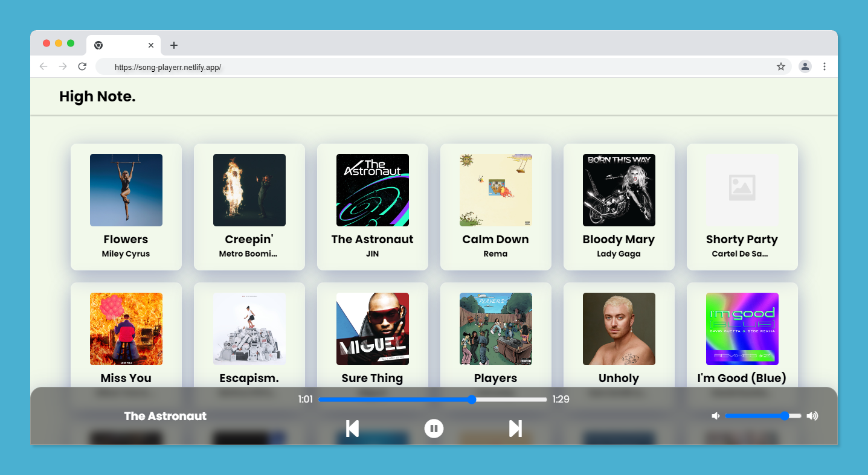
Task: Click the Shorty Party title
Action: point(742,240)
